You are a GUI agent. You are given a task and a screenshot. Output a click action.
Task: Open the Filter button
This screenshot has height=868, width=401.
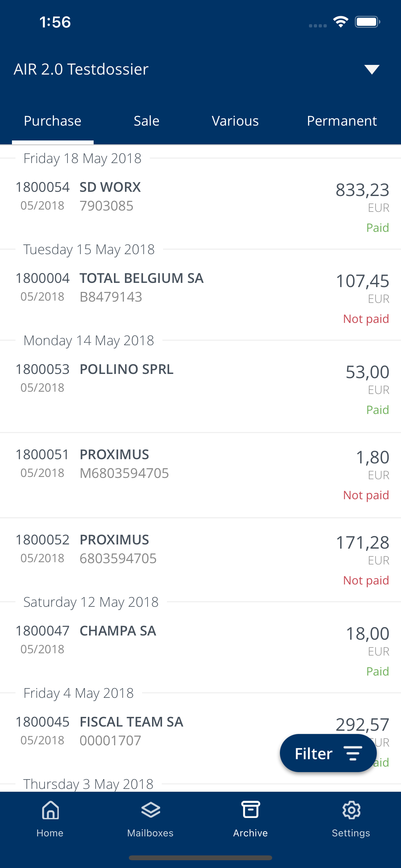tap(328, 753)
